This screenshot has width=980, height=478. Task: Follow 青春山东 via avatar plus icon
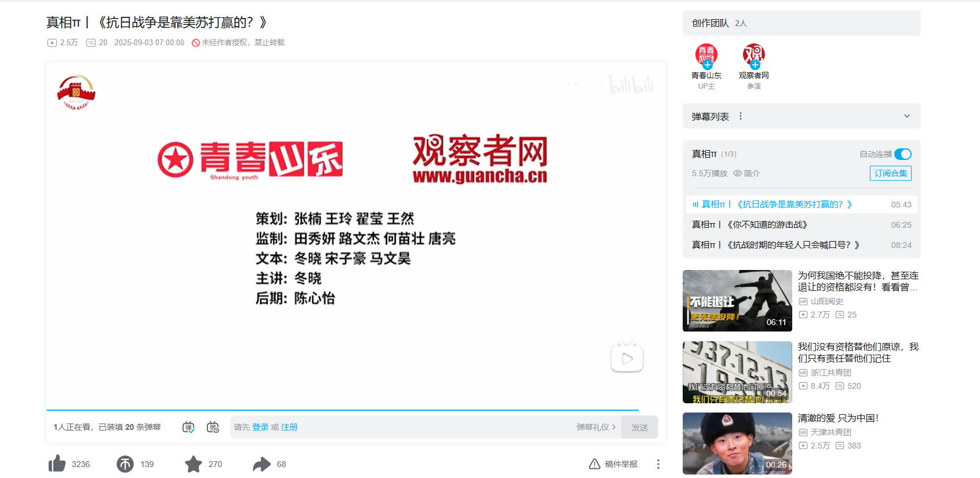(x=708, y=65)
